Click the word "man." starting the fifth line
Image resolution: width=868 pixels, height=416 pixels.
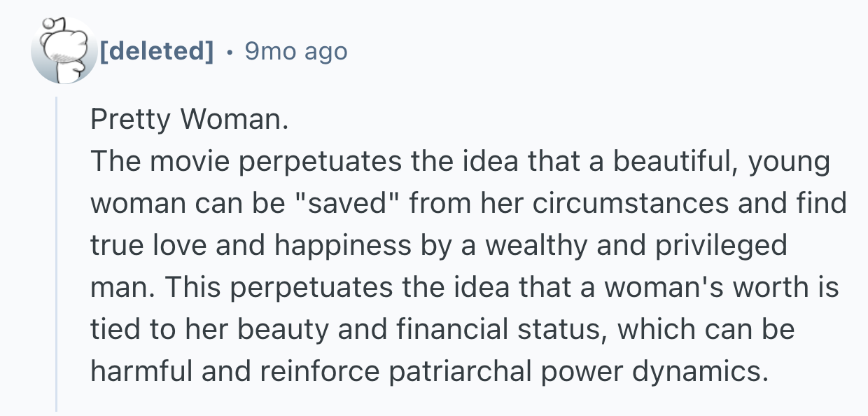pyautogui.click(x=115, y=287)
